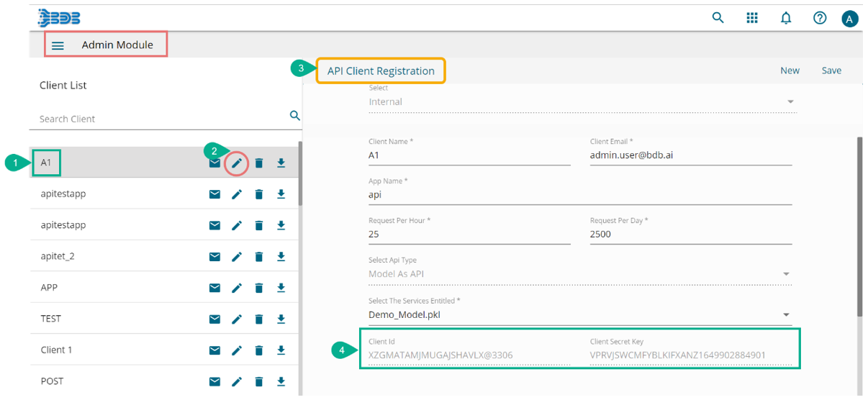Click the search icon in top header
Screen dimensions: 868x405
(x=718, y=18)
